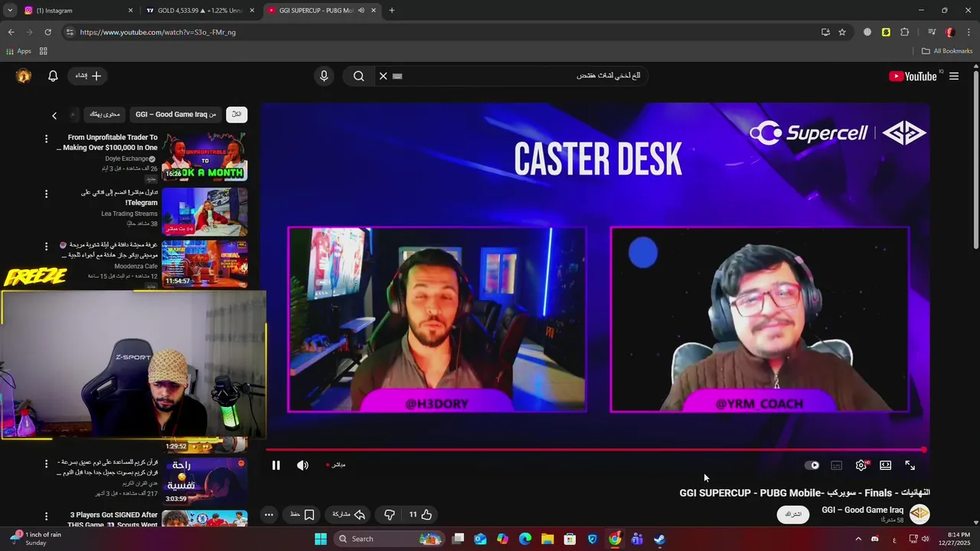Open options for Quran sleep video
Image resolution: width=980 pixels, height=551 pixels.
click(46, 464)
